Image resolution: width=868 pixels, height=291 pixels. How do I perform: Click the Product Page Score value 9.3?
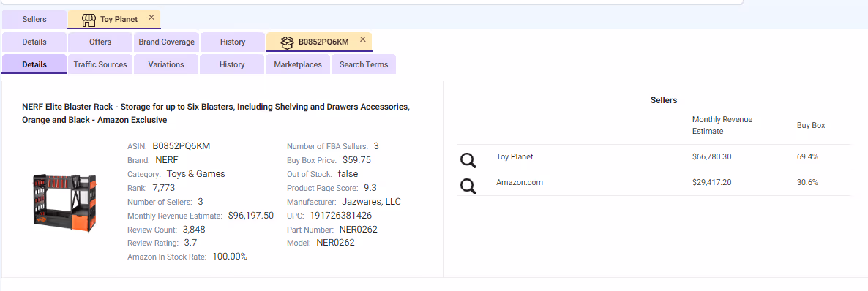(370, 188)
